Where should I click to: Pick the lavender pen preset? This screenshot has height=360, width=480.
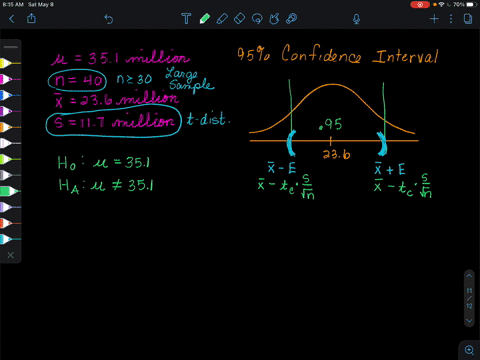9,207
